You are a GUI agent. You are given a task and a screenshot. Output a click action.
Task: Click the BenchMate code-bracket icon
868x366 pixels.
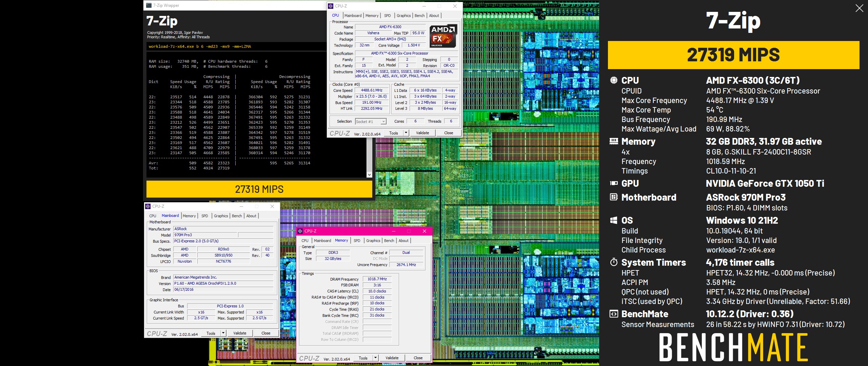click(x=614, y=314)
